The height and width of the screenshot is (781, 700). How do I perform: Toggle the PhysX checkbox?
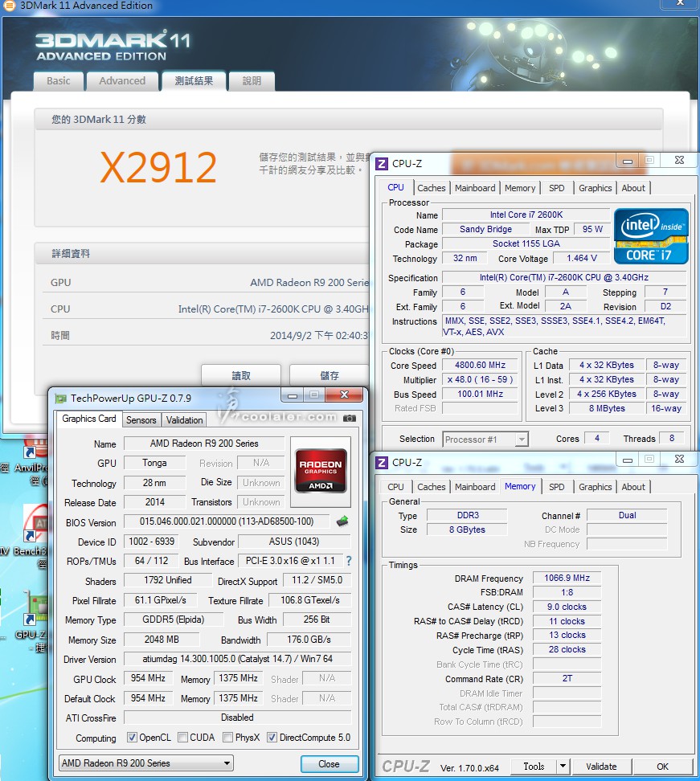click(227, 737)
